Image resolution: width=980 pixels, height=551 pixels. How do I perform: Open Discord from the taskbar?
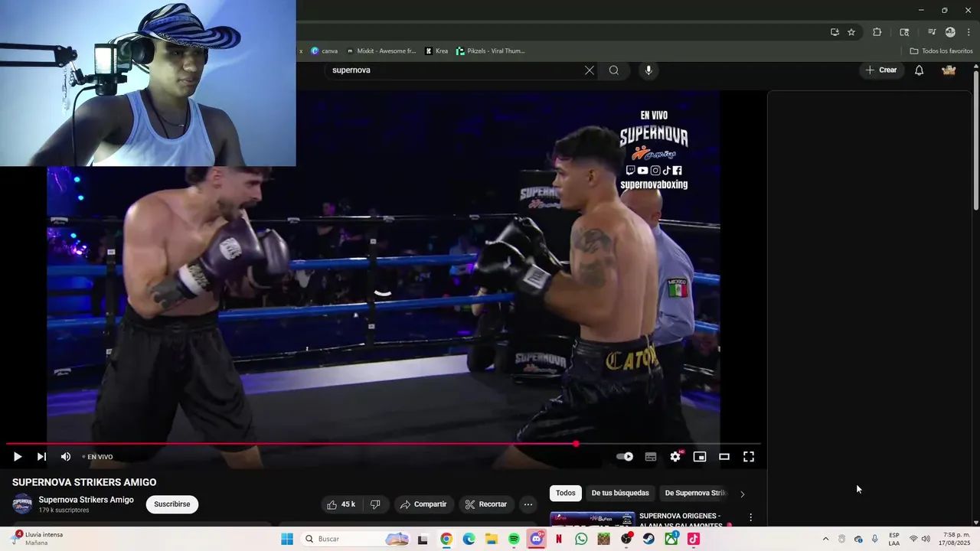tap(537, 539)
